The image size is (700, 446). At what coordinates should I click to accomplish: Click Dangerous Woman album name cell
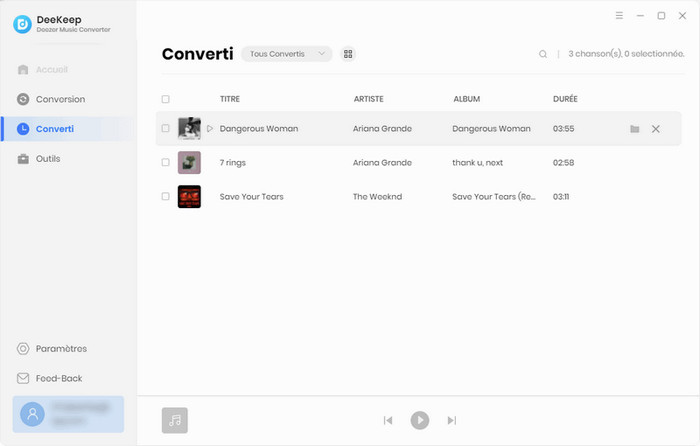(492, 129)
